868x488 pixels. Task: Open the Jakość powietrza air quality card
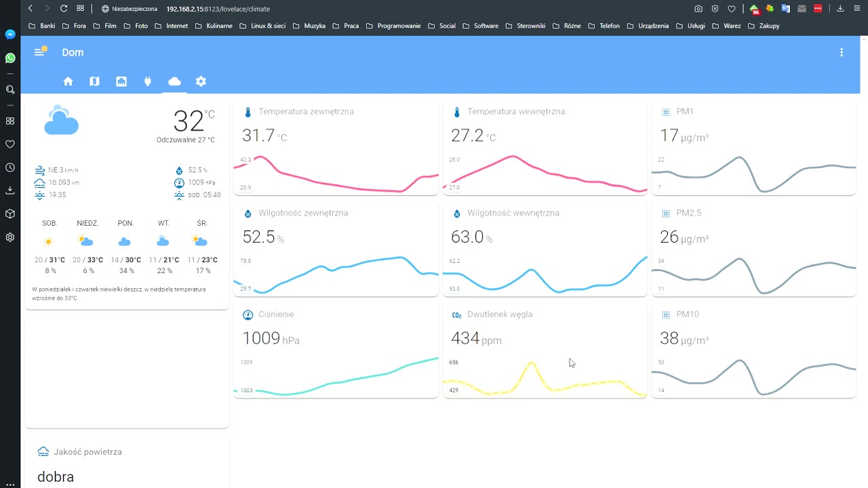(127, 463)
